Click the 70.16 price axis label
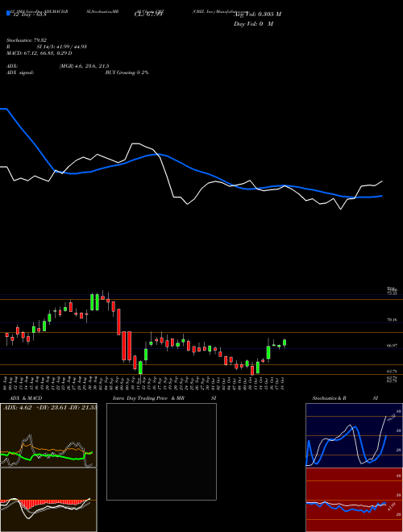Viewport: 403px width, 532px height. (x=392, y=320)
